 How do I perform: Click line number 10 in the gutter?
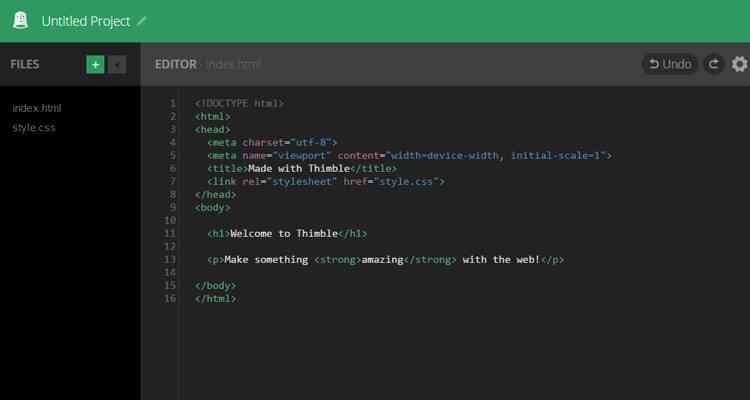(170, 221)
